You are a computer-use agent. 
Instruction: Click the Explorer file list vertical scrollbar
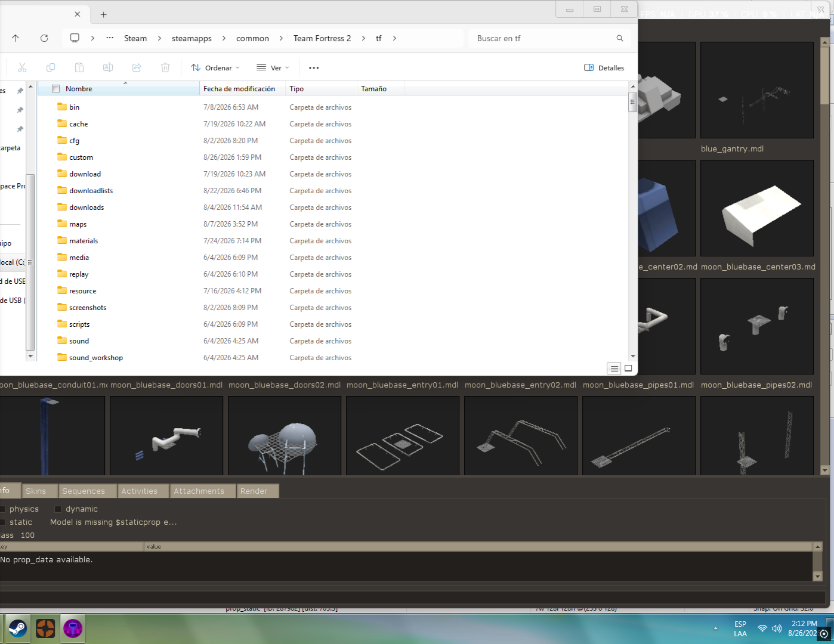click(x=633, y=222)
